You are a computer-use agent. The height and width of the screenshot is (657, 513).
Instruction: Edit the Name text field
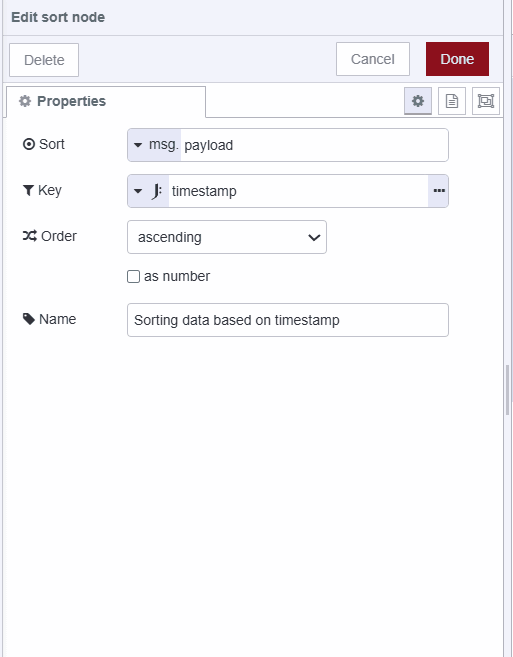[288, 320]
